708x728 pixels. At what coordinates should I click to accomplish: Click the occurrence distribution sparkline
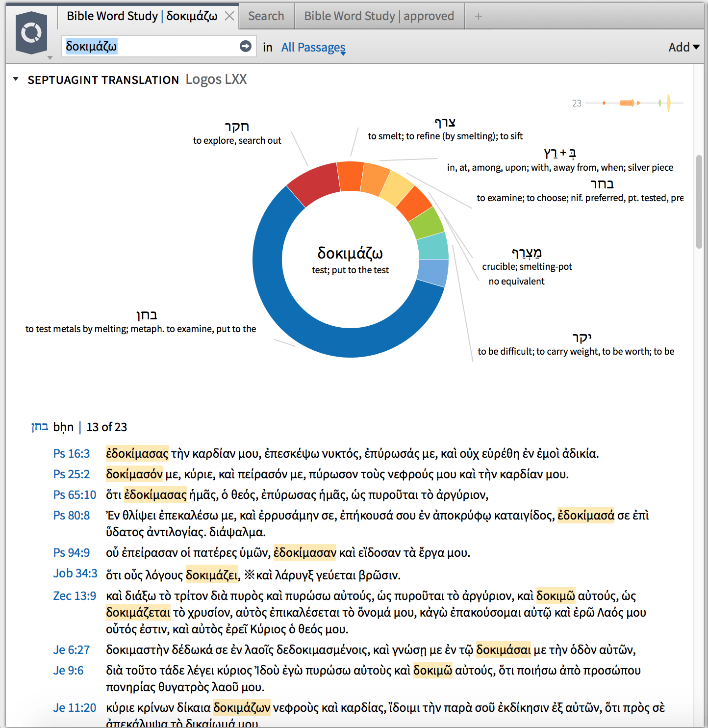click(634, 103)
